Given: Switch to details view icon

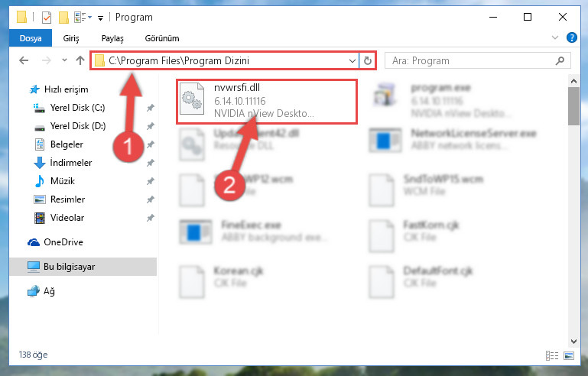Looking at the screenshot, I should click(551, 355).
